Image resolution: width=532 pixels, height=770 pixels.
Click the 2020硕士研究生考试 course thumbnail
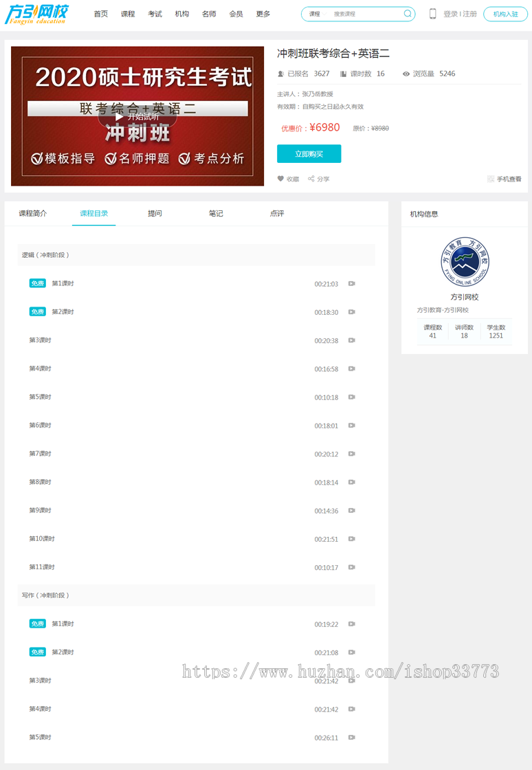point(137,116)
